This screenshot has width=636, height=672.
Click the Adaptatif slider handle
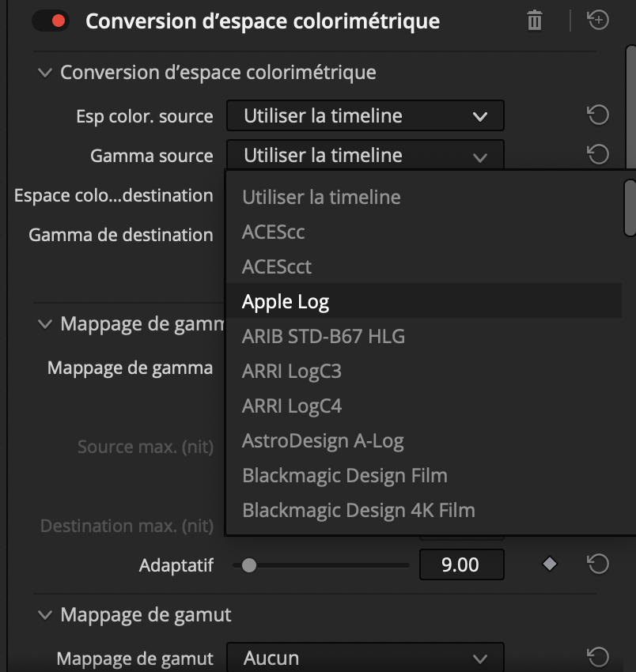[x=249, y=565]
